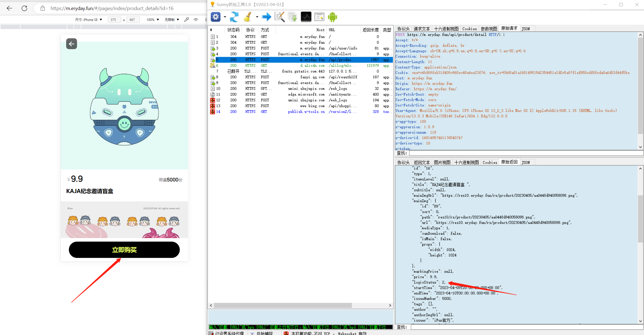Screen dimensions: 644x335
Task: Select row 11 edge.microsoft.com request
Action: click(x=300, y=94)
